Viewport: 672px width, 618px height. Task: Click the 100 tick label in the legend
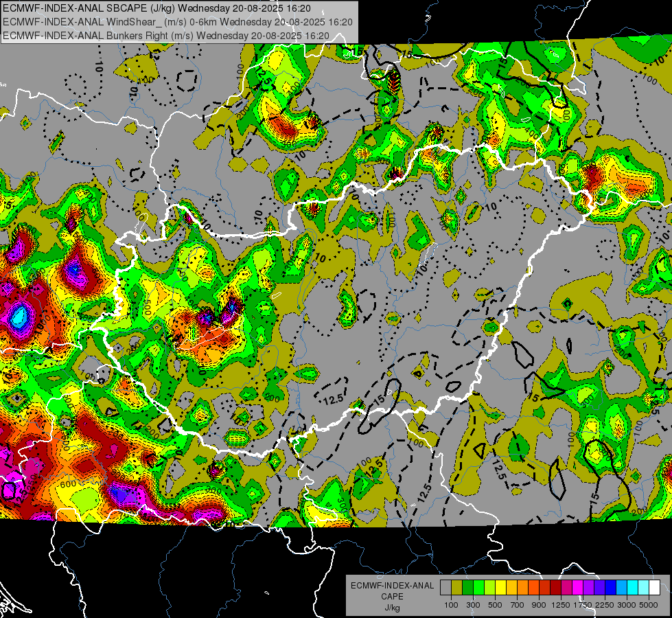coord(451,605)
